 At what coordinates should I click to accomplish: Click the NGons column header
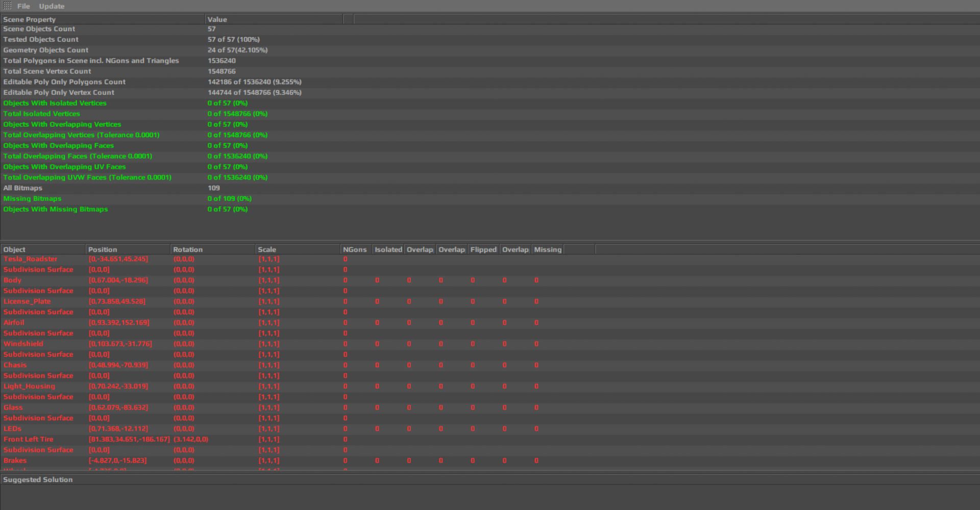coord(356,249)
